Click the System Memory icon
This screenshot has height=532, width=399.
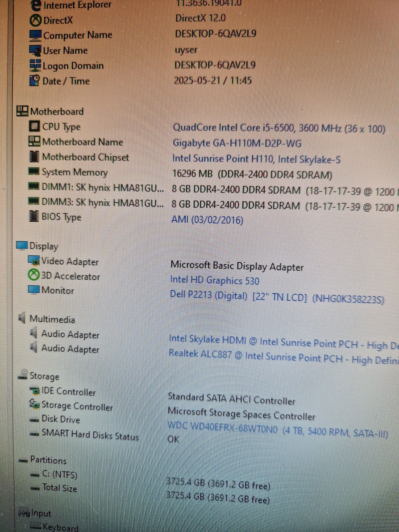(x=34, y=171)
